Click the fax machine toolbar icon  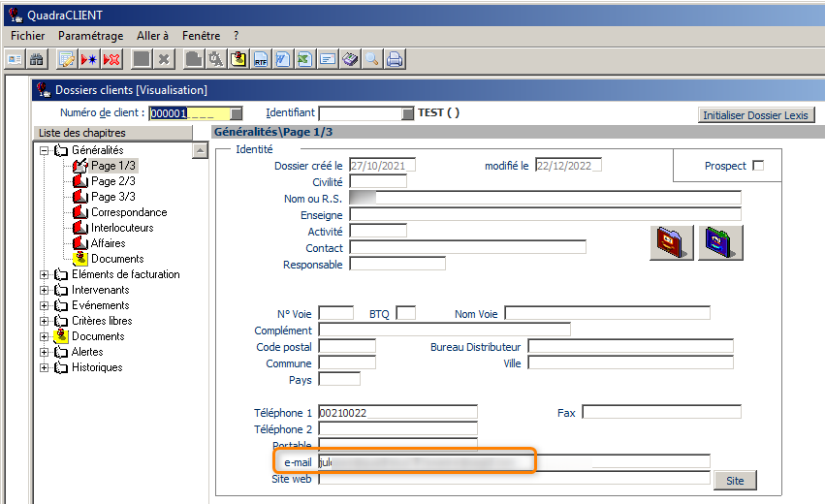(350, 59)
